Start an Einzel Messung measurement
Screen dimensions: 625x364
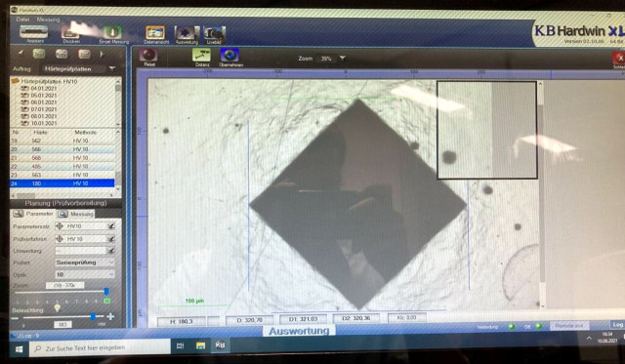(113, 32)
